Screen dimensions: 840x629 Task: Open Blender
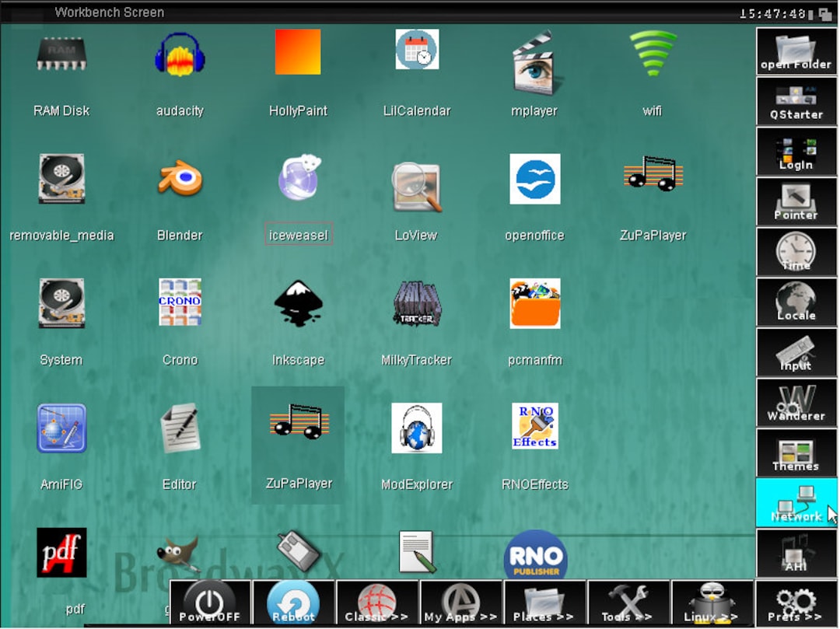coord(180,180)
